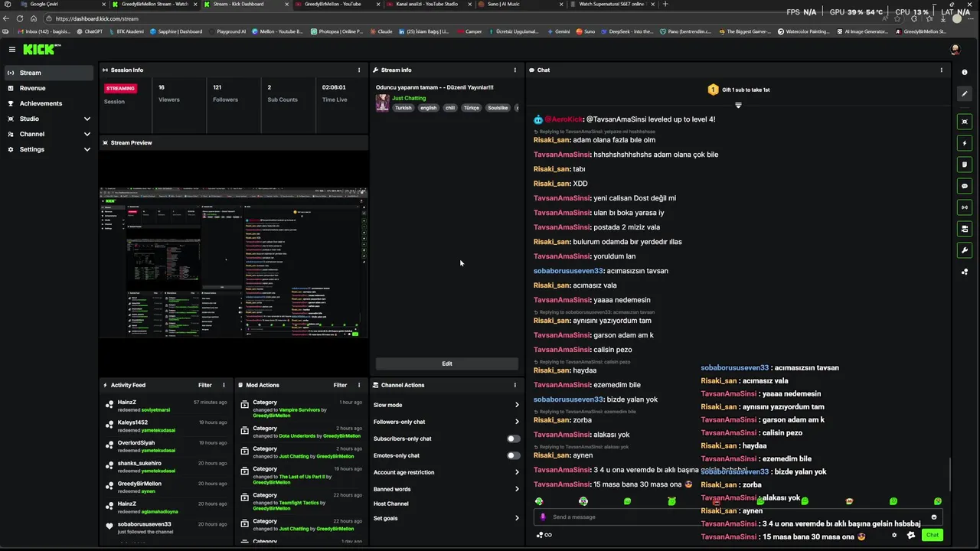Open Chat panel options menu

[x=942, y=70]
